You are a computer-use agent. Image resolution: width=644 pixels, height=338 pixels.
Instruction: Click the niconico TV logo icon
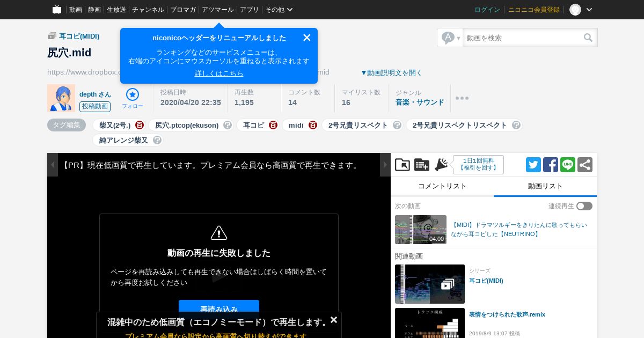click(x=57, y=10)
